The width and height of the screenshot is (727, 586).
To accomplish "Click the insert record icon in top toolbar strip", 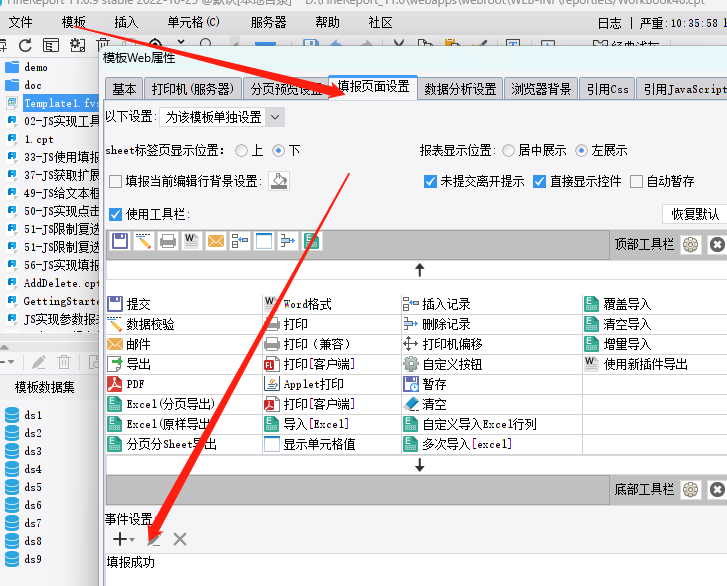I will point(240,241).
